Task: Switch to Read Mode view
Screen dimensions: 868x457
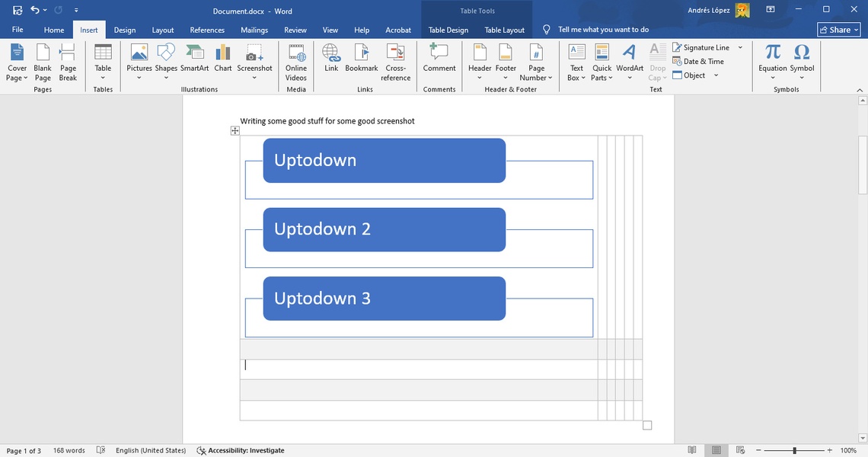Action: [x=692, y=450]
